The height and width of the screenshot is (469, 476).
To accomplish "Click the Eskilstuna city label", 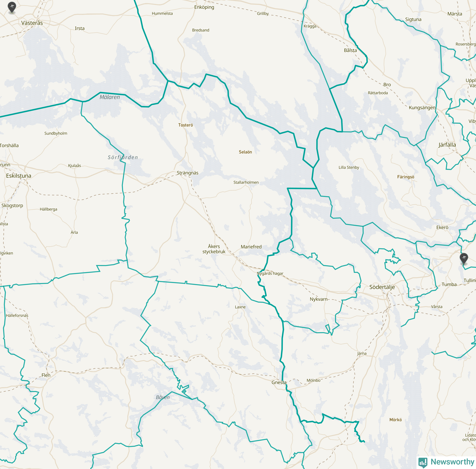I will 19,176.
